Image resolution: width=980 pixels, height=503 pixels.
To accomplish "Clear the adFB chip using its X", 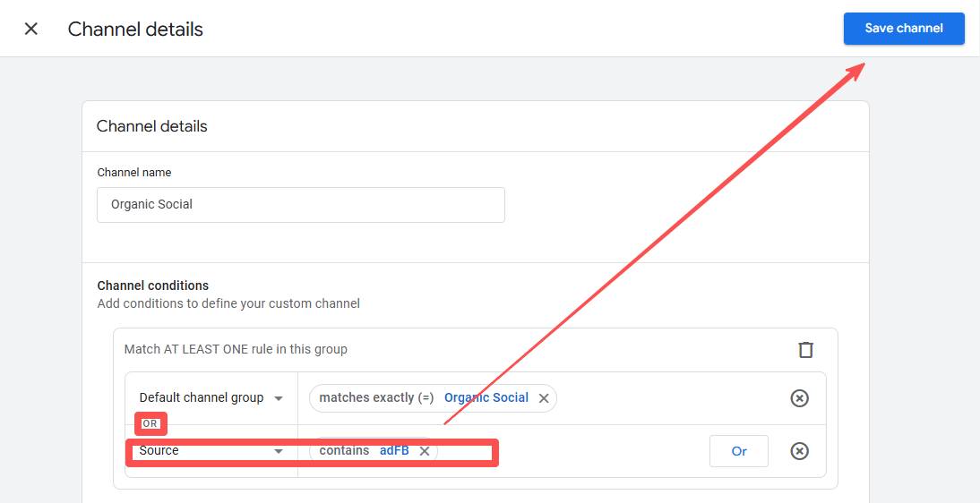I will (425, 451).
